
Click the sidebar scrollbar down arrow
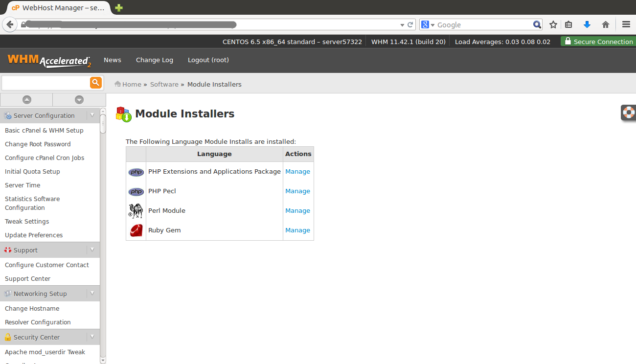pyautogui.click(x=103, y=360)
